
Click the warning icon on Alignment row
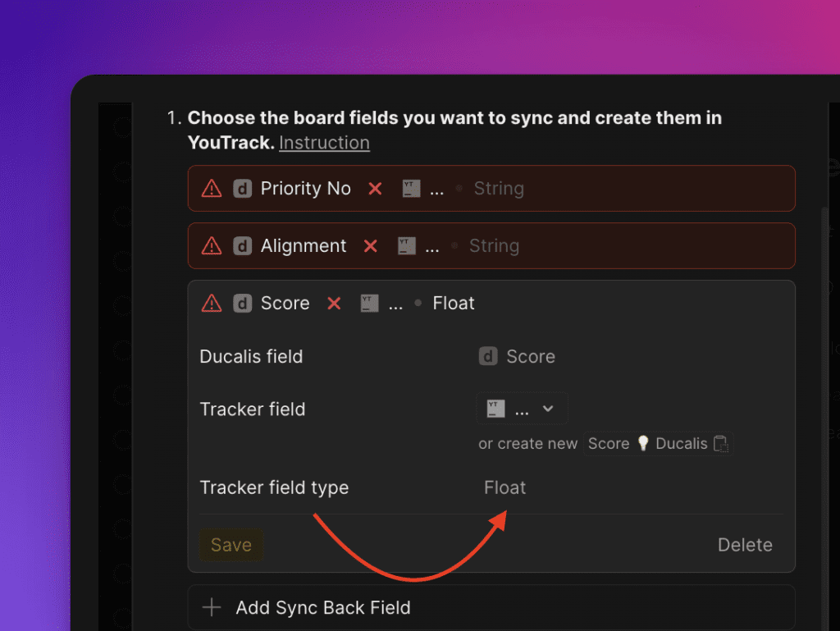(212, 246)
